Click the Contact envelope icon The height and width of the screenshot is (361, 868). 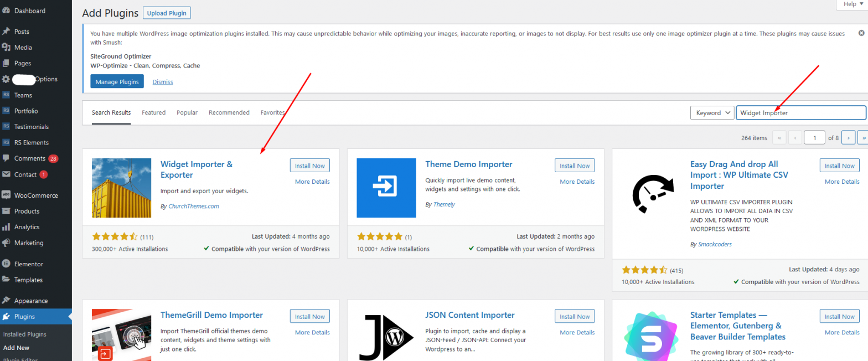coord(6,174)
